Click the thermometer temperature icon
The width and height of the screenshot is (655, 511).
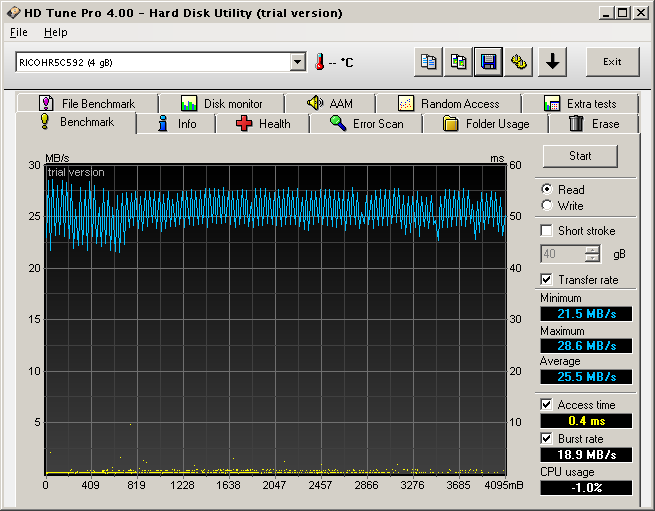320,62
